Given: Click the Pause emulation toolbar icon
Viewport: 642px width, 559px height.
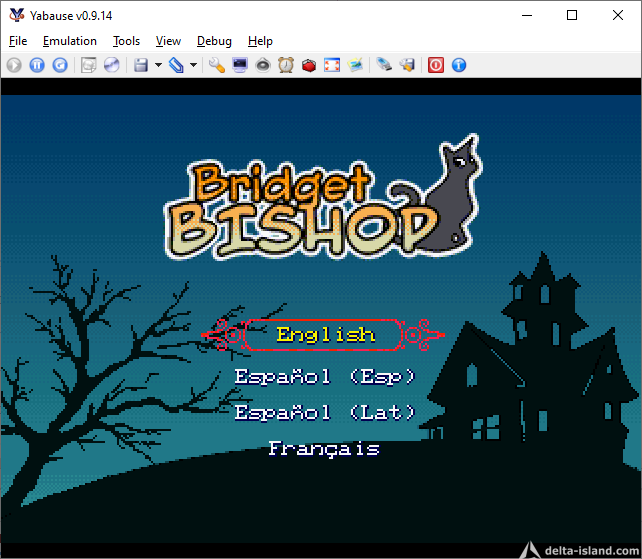Looking at the screenshot, I should 37,65.
